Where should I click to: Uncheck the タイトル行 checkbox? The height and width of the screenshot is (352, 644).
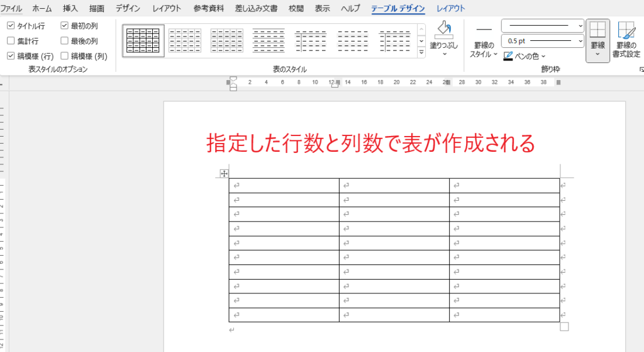11,25
